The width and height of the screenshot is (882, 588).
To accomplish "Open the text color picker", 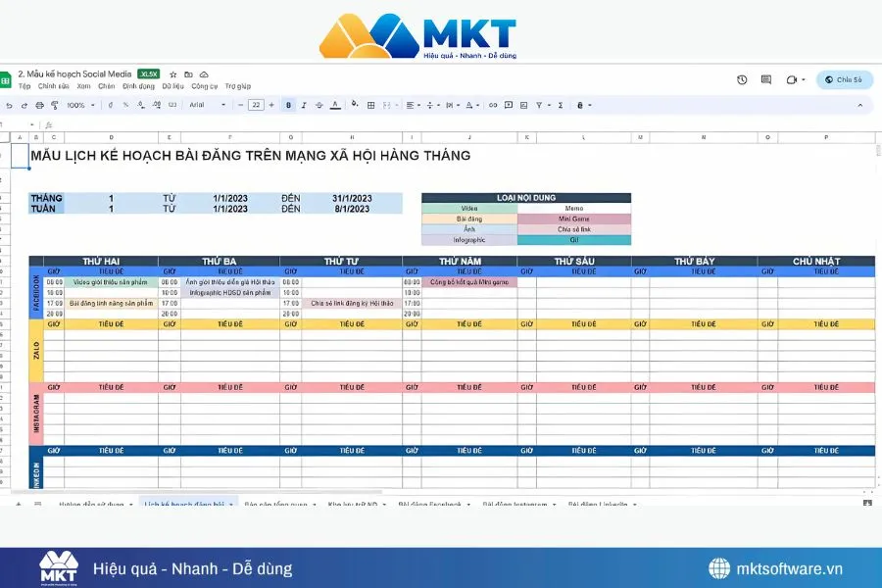I will (x=335, y=105).
